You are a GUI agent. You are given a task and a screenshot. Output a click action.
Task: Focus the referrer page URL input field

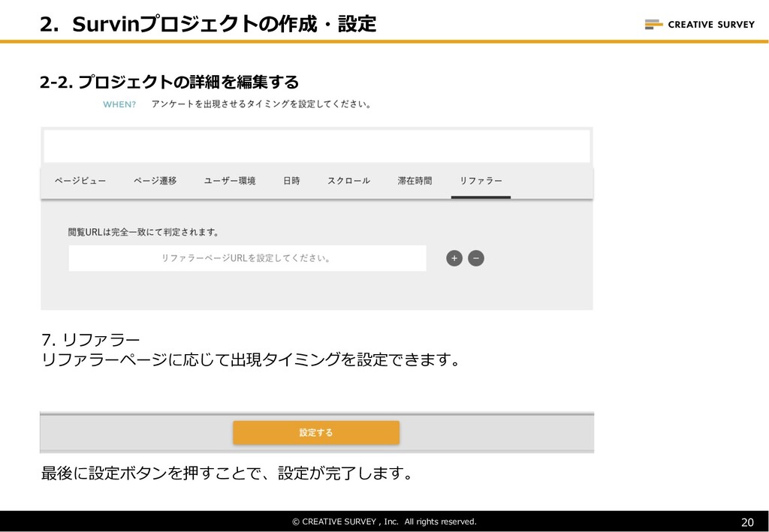pos(247,258)
